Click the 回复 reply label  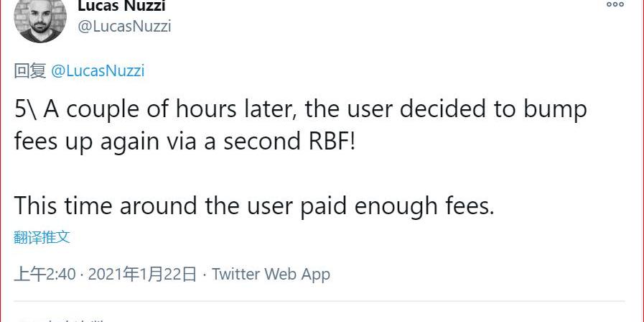coord(30,70)
